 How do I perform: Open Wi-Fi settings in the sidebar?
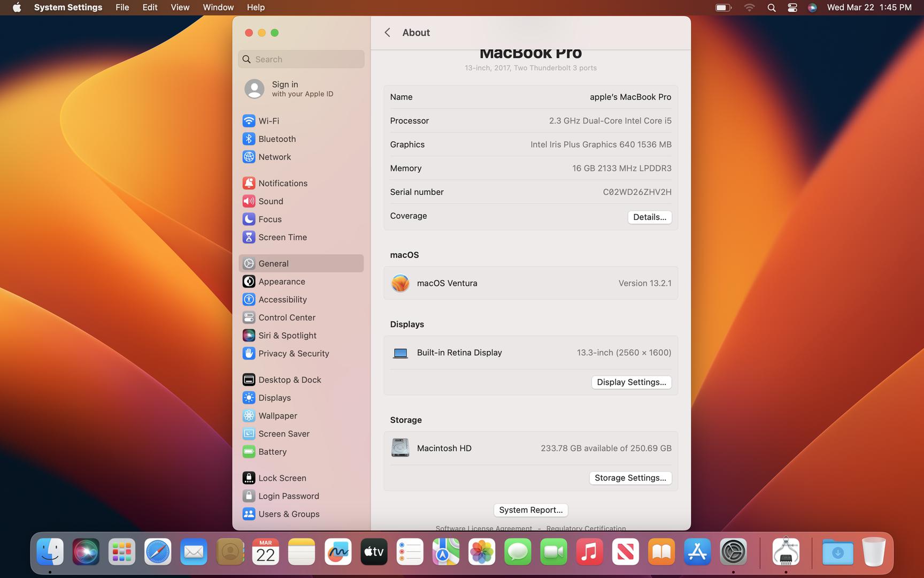pyautogui.click(x=268, y=121)
